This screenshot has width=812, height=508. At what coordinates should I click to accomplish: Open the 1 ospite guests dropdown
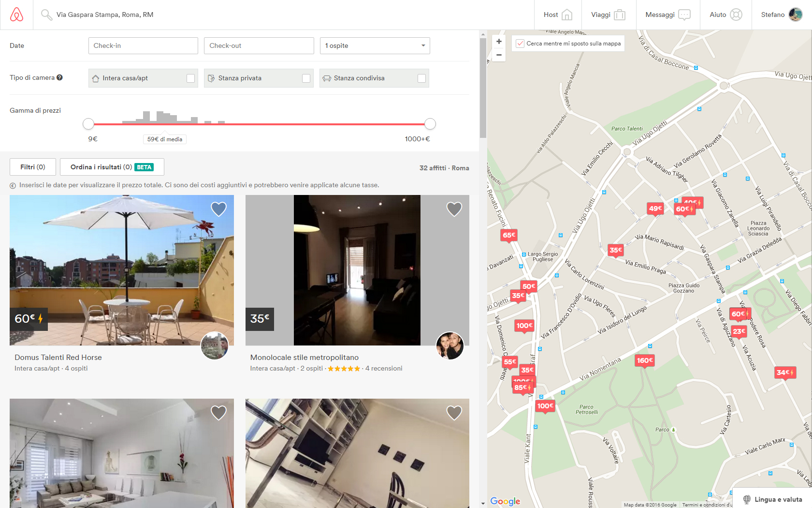pos(375,45)
